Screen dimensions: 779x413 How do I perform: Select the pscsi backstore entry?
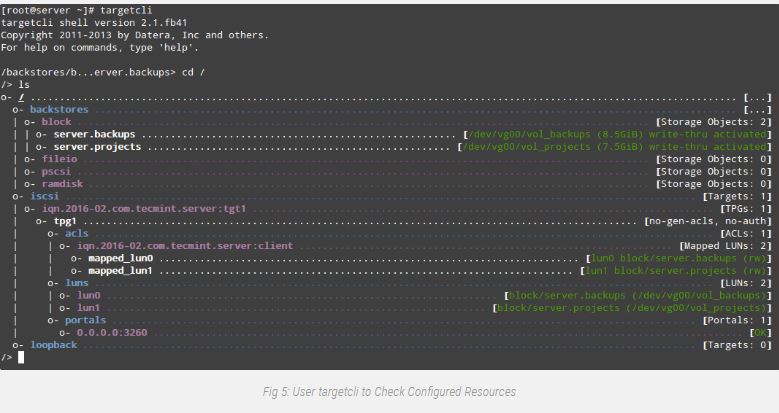point(56,171)
